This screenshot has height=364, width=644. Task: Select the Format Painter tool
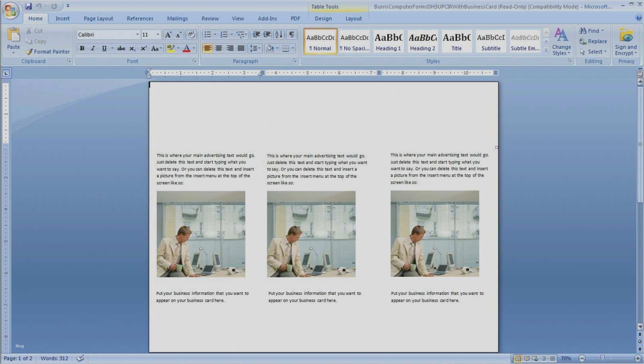coord(48,51)
